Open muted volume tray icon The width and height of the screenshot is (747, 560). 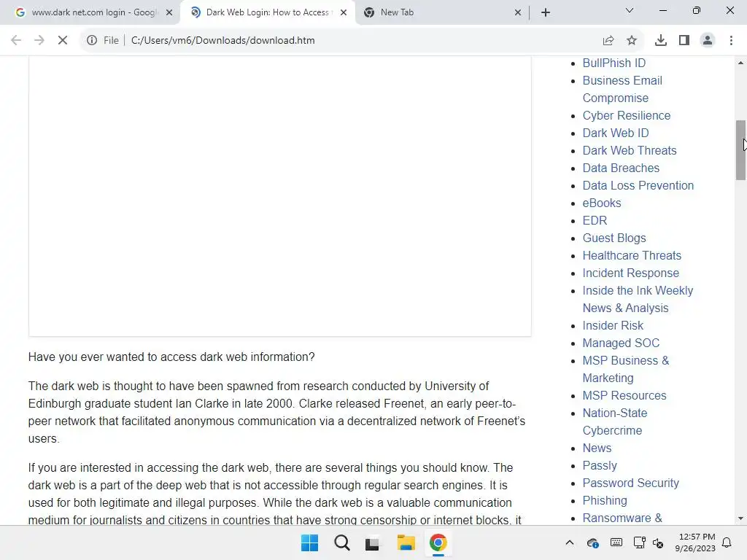658,542
